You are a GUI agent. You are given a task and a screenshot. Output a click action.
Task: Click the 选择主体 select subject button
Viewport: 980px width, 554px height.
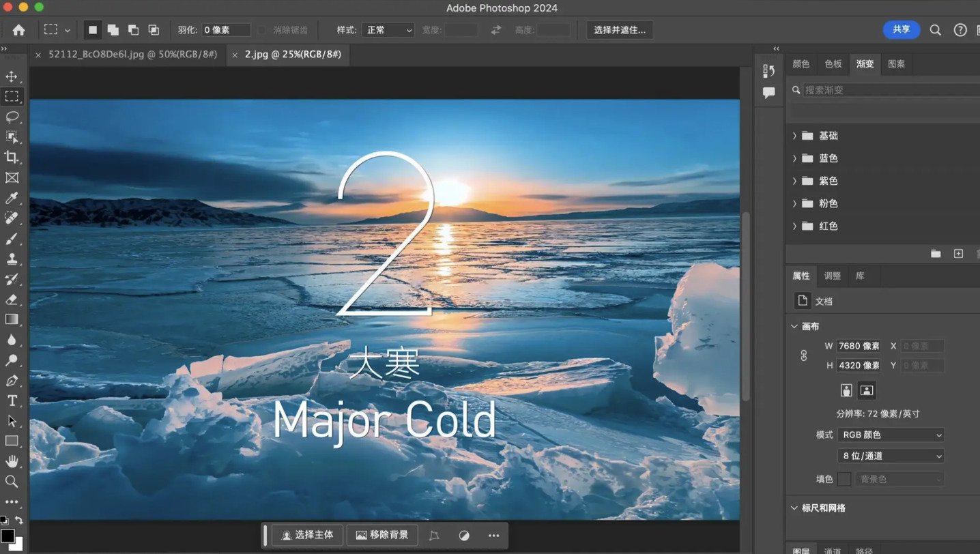308,535
